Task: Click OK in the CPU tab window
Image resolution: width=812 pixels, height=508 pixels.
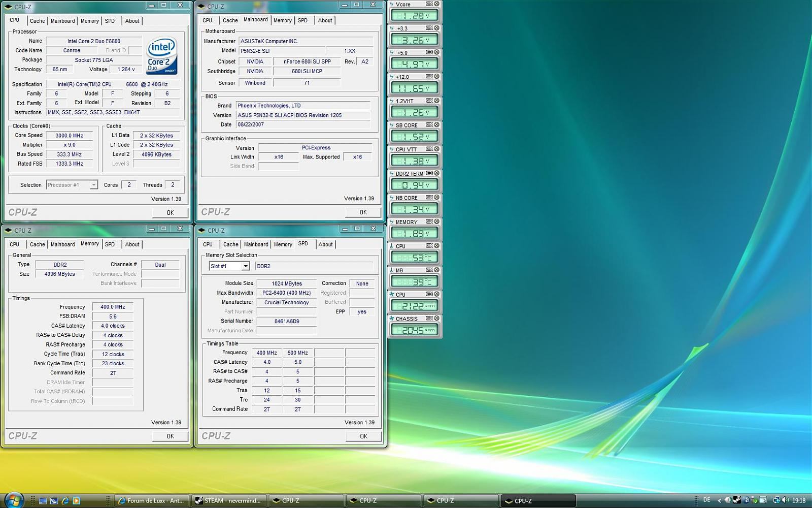Action: click(x=170, y=213)
